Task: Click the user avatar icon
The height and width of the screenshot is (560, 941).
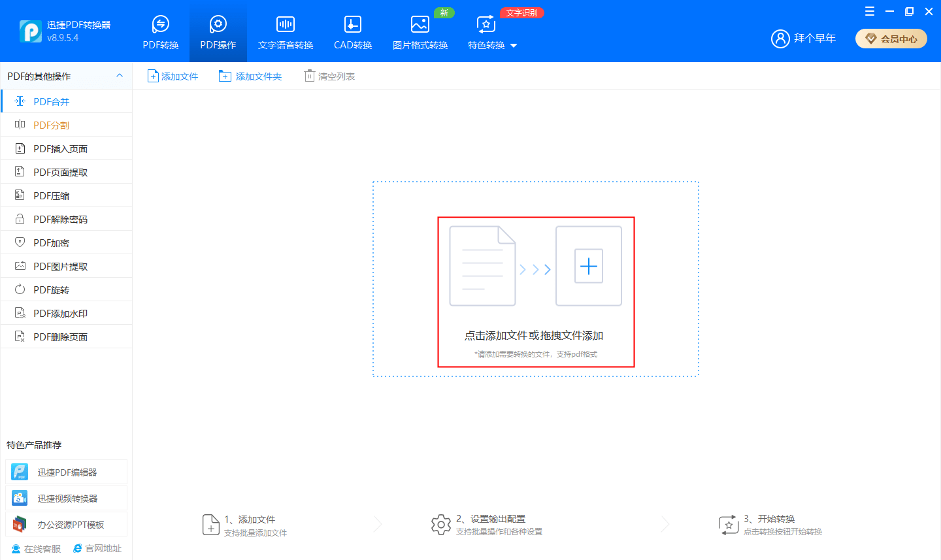Action: [780, 39]
